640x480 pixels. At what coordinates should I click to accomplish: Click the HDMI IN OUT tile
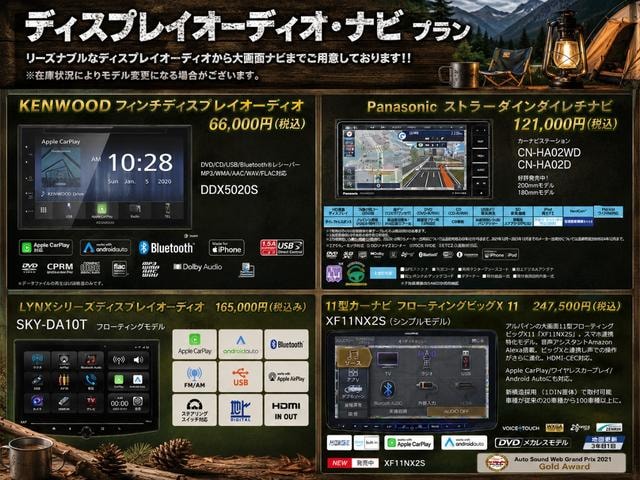click(286, 410)
